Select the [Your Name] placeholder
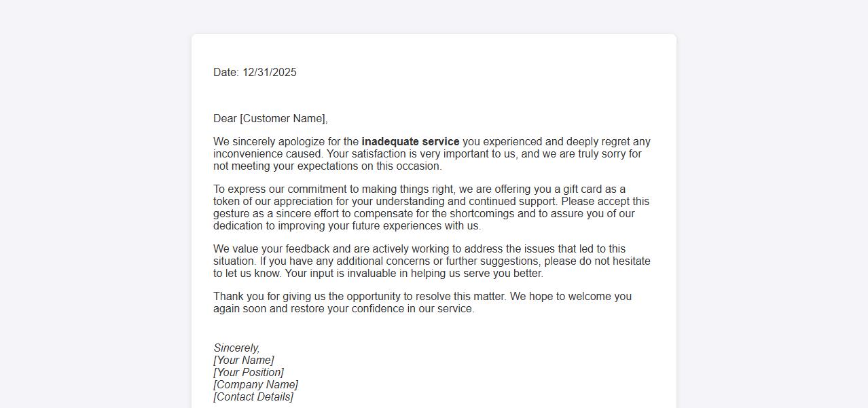Screen dimensions: 868x408 pyautogui.click(x=243, y=360)
